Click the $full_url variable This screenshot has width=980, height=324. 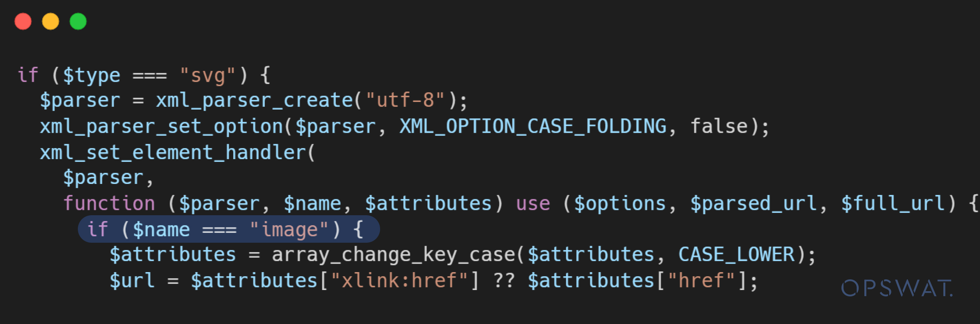click(893, 203)
